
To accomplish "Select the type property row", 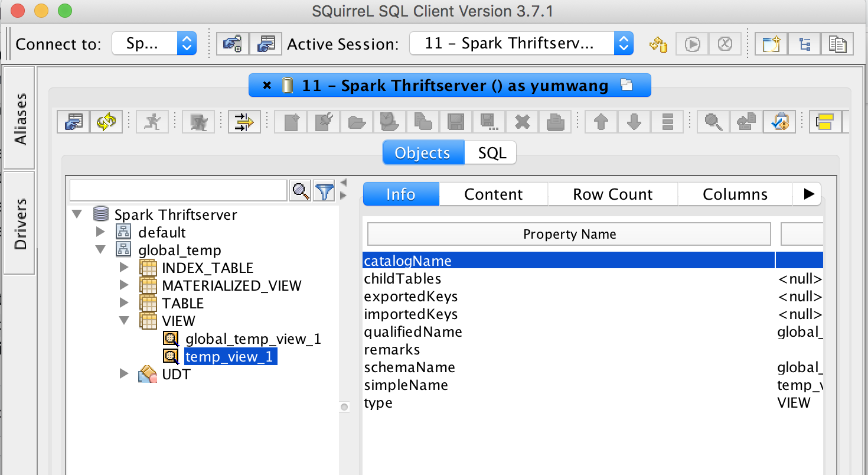I will pyautogui.click(x=592, y=402).
